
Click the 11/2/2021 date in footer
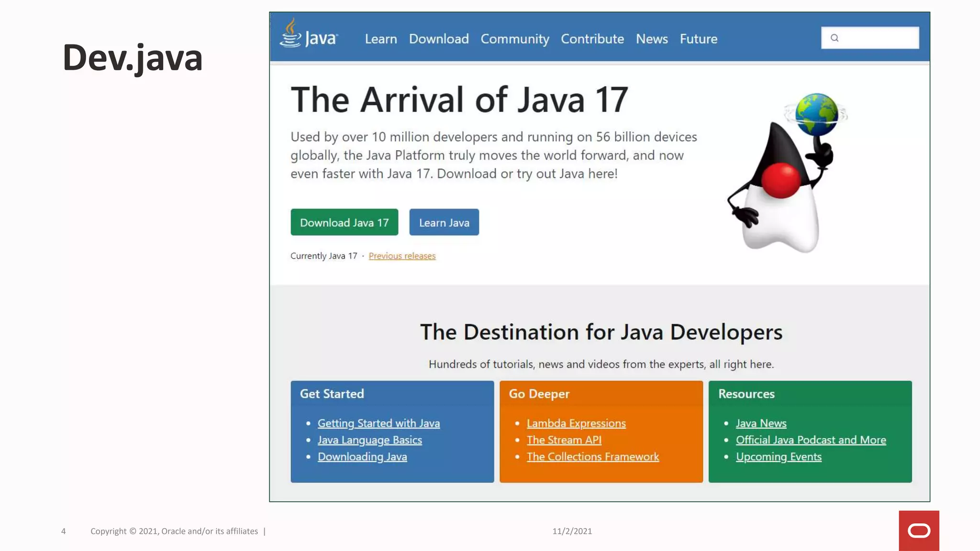pos(572,531)
